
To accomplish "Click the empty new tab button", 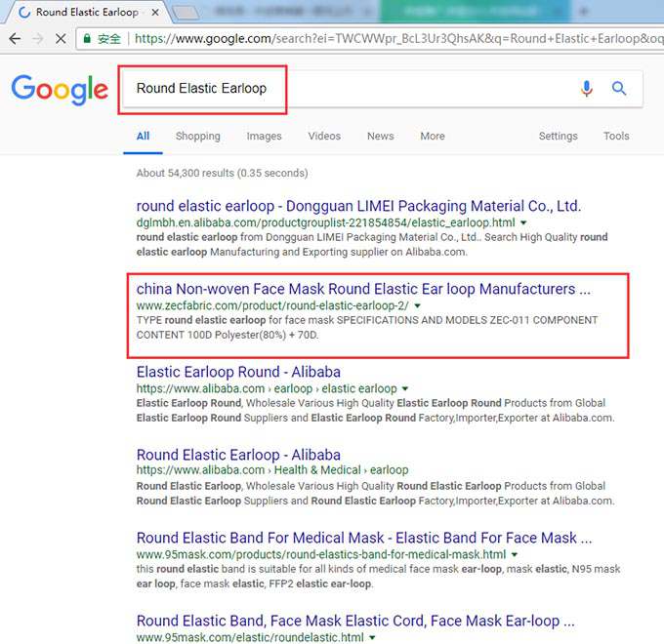I will coord(187,13).
